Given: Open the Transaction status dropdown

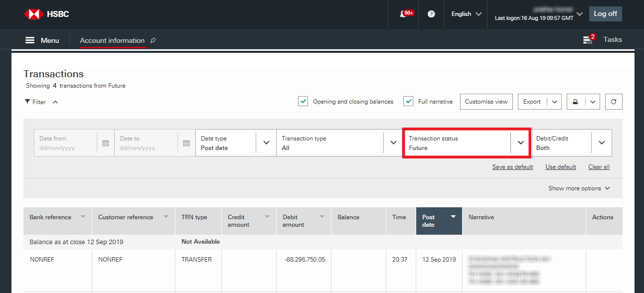Looking at the screenshot, I should (466, 143).
